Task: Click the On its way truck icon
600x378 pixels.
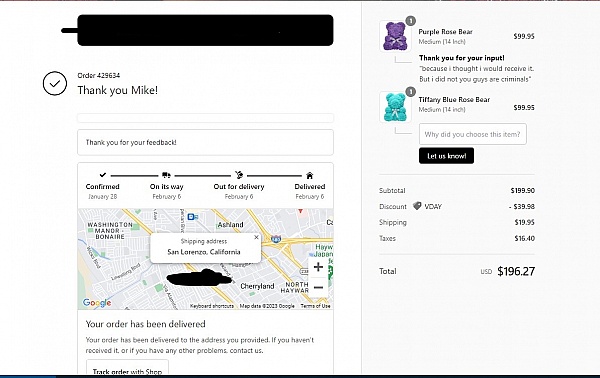Action: [166, 175]
